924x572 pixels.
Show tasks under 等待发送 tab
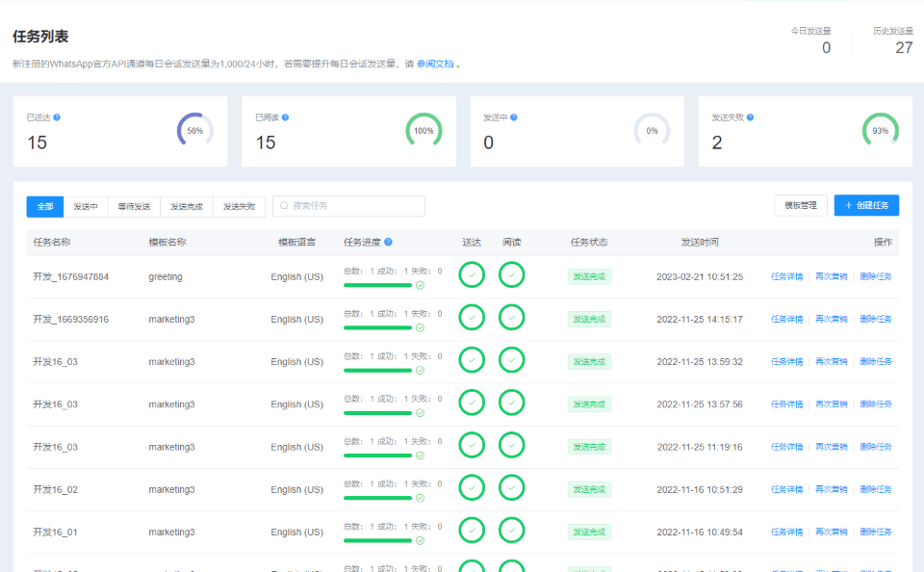pyautogui.click(x=134, y=206)
